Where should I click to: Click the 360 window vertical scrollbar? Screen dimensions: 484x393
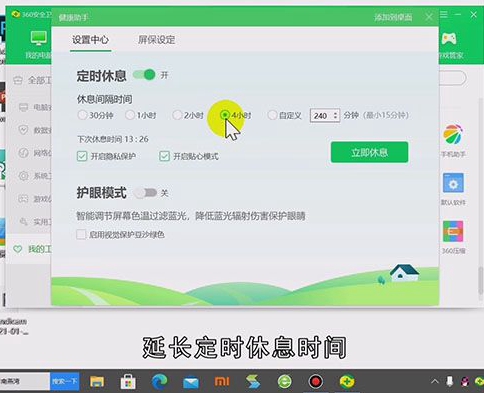pos(480,281)
